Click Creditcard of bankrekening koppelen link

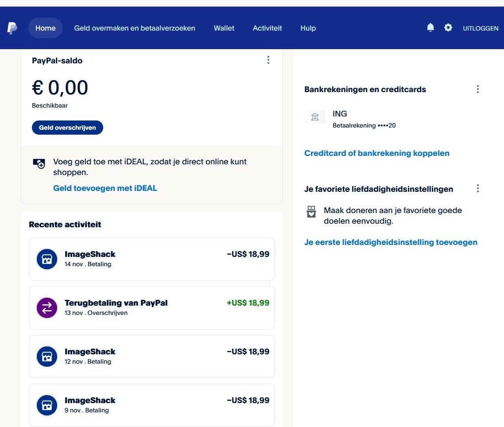(376, 153)
